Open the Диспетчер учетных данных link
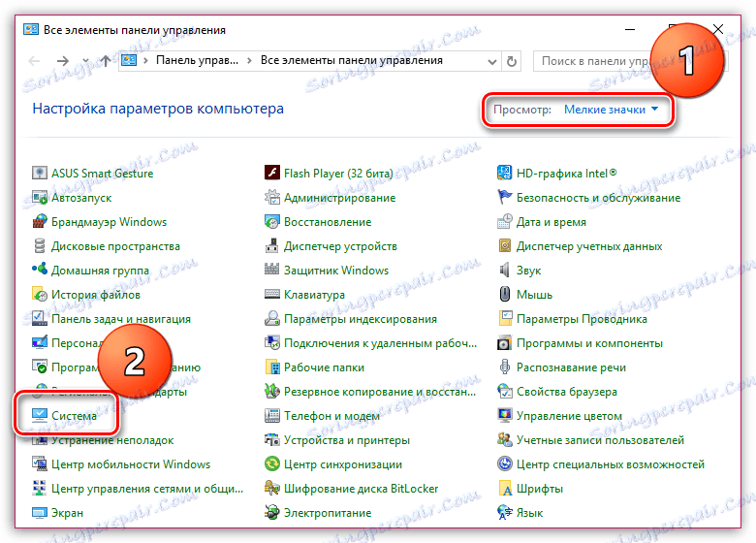This screenshot has width=756, height=543. pyautogui.click(x=589, y=246)
